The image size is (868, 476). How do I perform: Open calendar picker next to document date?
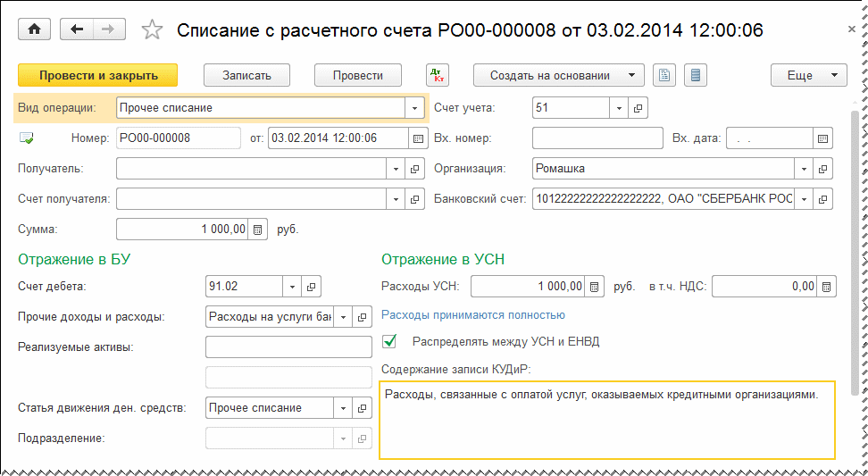(x=417, y=138)
